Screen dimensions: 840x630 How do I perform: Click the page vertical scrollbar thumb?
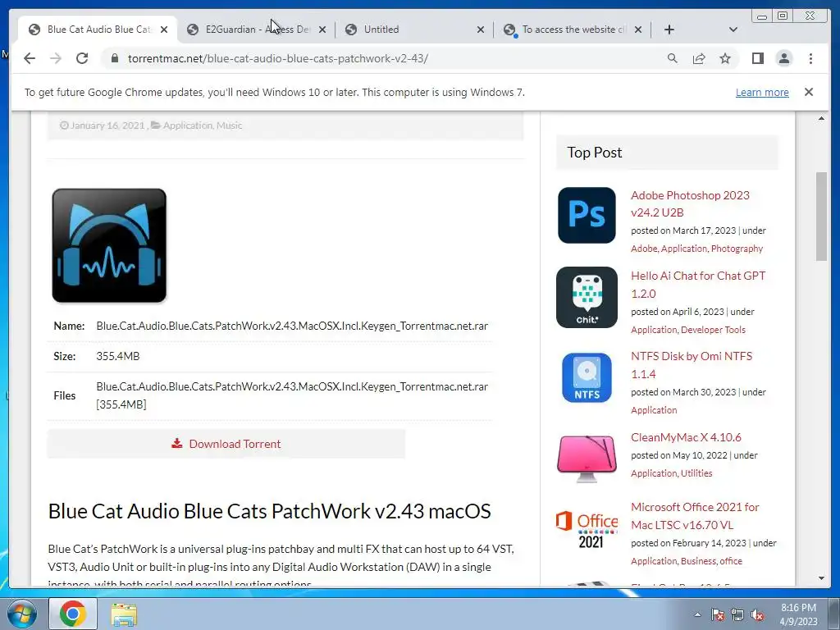[821, 217]
